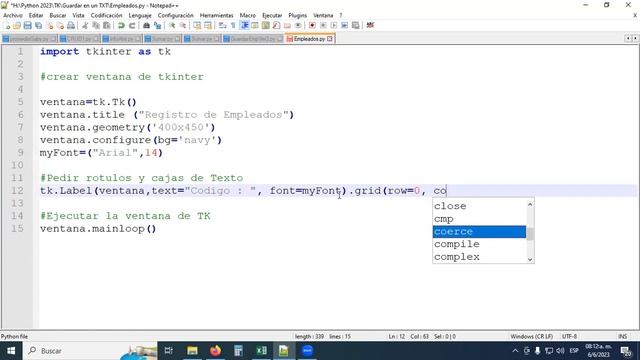
Task: Click the autocomplete list's scroll down arrow
Action: click(530, 259)
